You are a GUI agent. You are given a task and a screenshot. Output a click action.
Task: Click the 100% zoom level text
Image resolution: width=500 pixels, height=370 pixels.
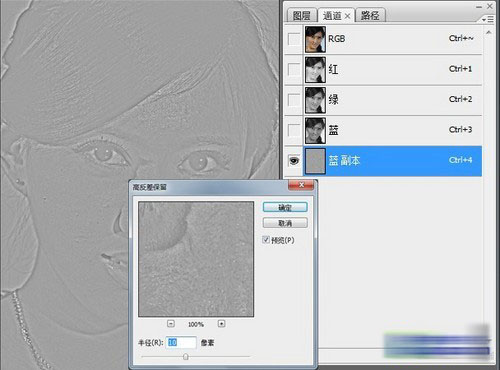coord(196,324)
